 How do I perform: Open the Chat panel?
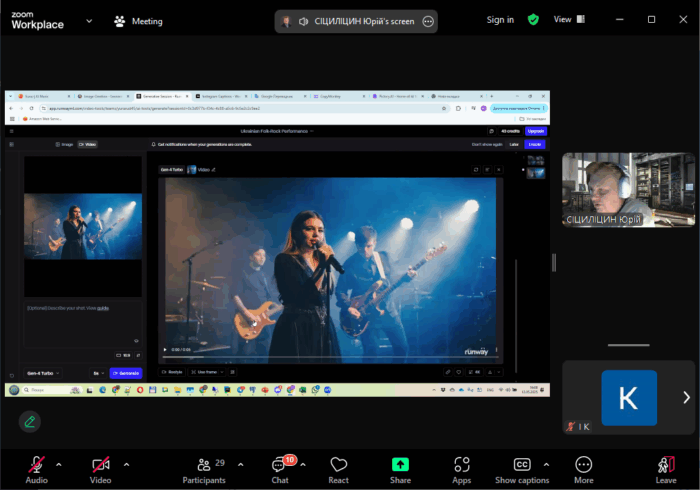pyautogui.click(x=280, y=465)
